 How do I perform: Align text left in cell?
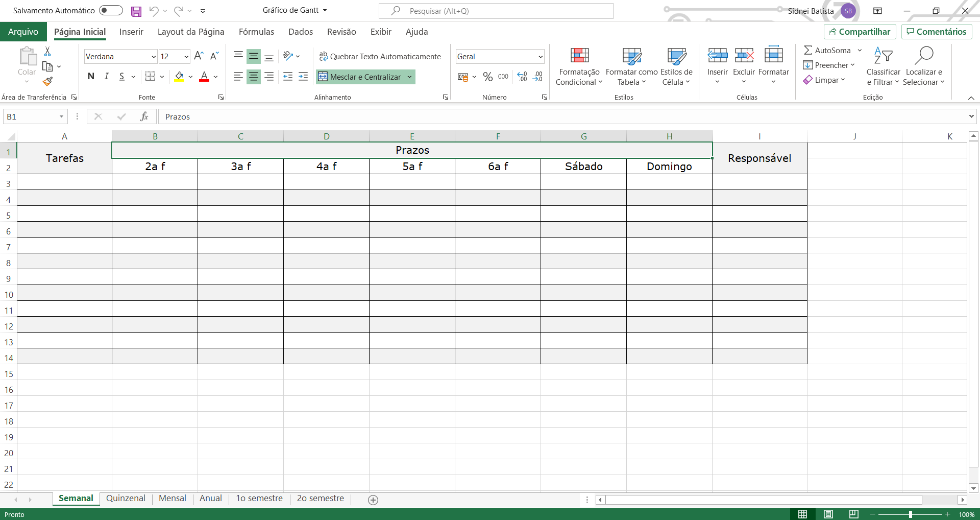click(238, 77)
